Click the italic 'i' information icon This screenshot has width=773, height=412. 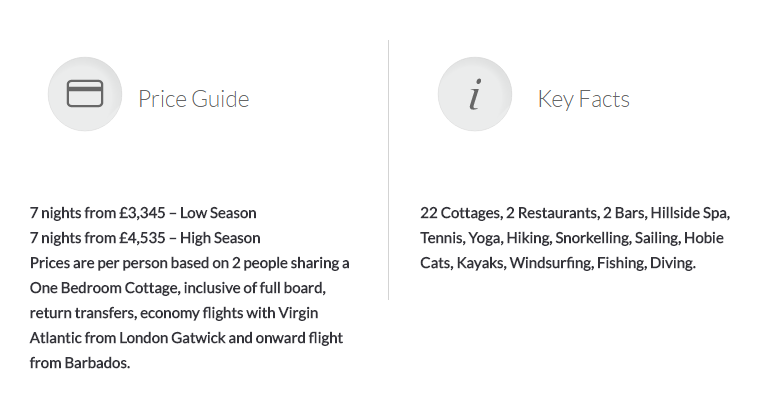[x=475, y=94]
